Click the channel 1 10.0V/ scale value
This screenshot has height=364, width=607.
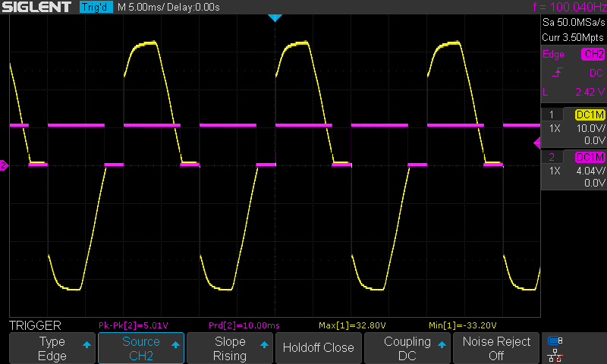pyautogui.click(x=590, y=128)
